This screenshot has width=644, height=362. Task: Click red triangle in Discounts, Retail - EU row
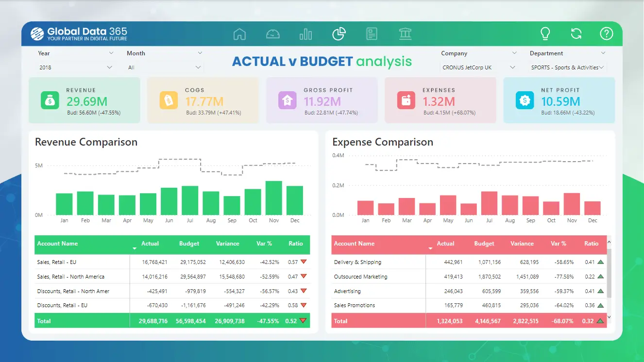(304, 305)
